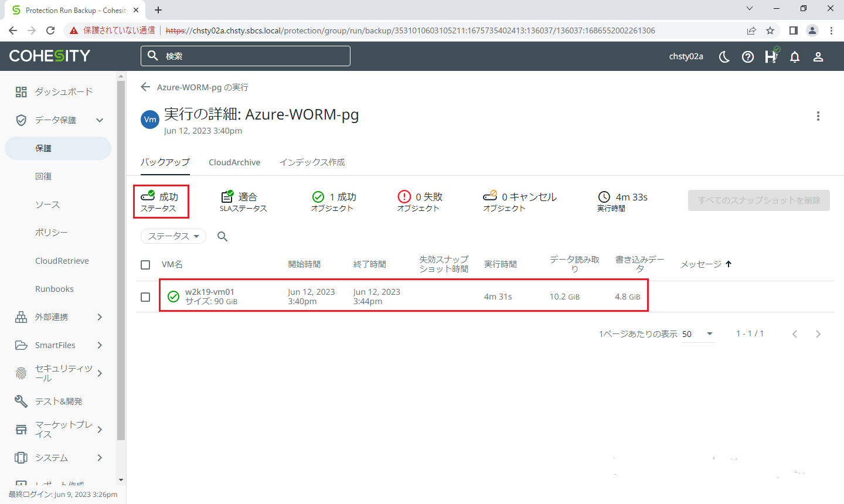Sort by メッセージ column arrow

(729, 264)
